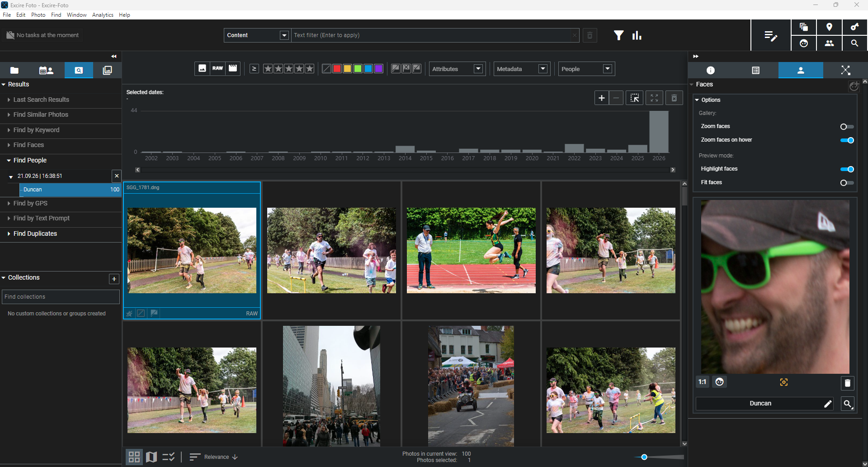Open the edit list pencil icon
This screenshot has width=868, height=467.
coord(771,36)
